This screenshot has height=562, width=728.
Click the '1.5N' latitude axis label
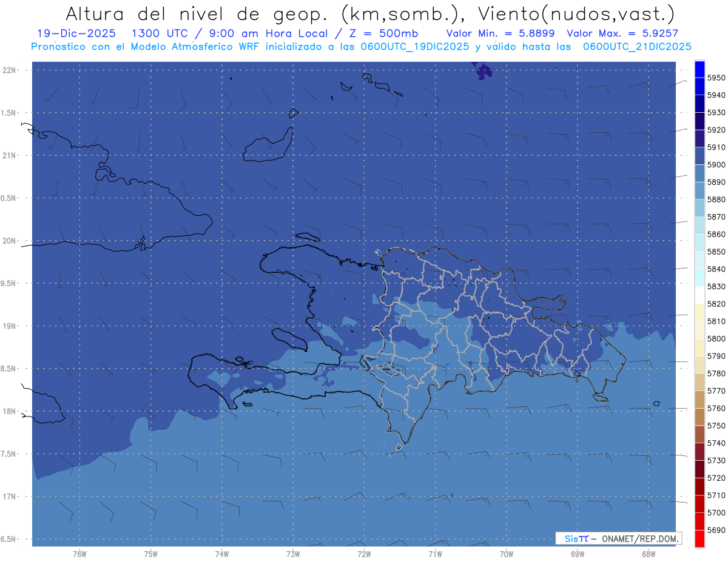(9, 113)
